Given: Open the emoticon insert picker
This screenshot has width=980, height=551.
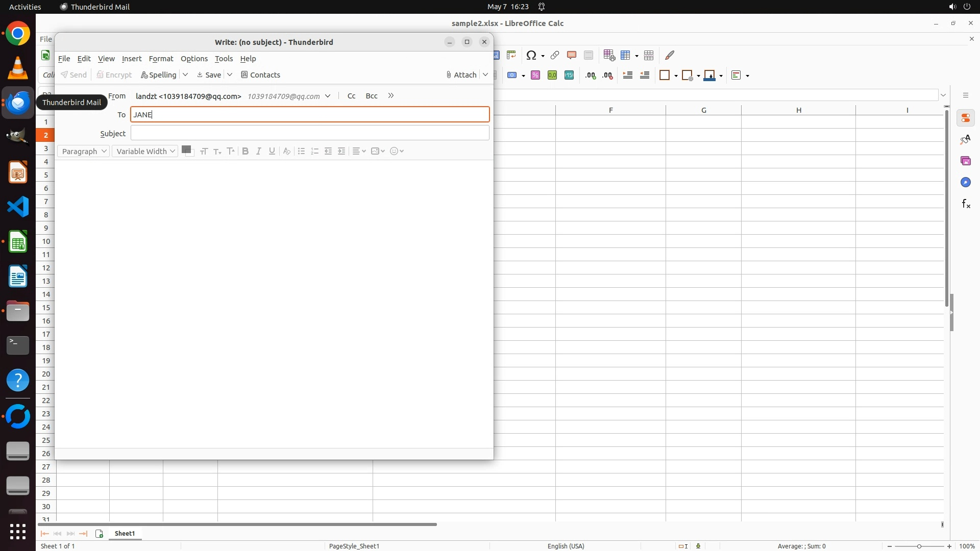Looking at the screenshot, I should (x=397, y=151).
